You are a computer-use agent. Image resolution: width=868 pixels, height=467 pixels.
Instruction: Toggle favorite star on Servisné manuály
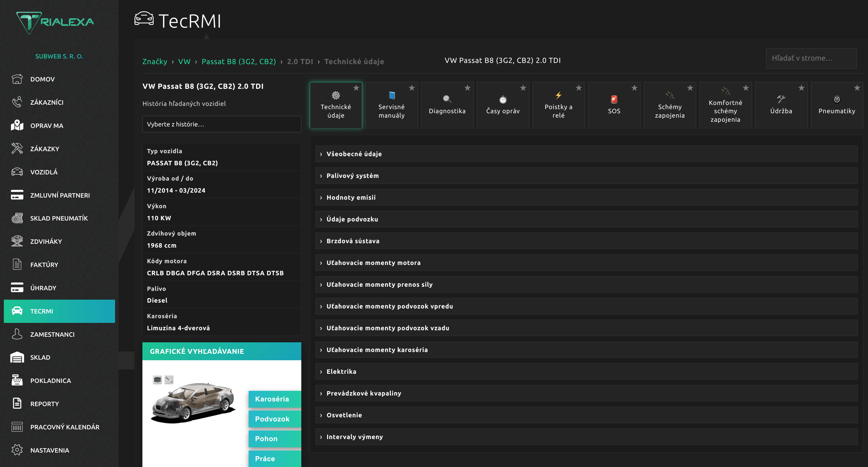coord(411,88)
